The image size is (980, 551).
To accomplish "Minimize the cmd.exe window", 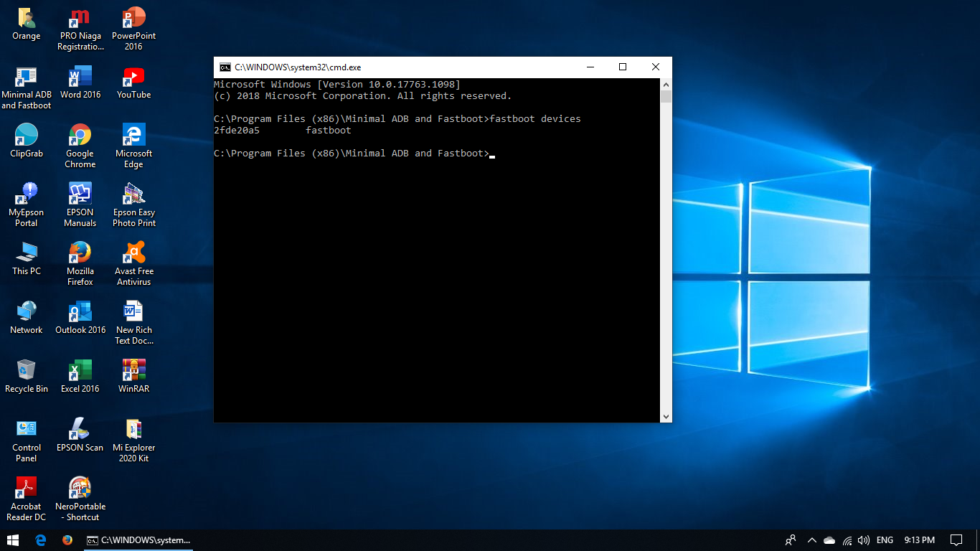I will 590,67.
